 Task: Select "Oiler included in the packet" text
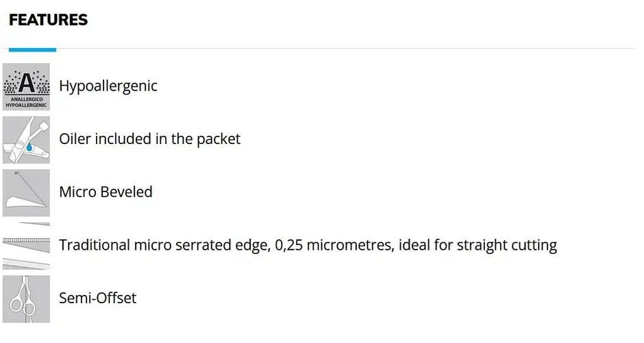(149, 139)
